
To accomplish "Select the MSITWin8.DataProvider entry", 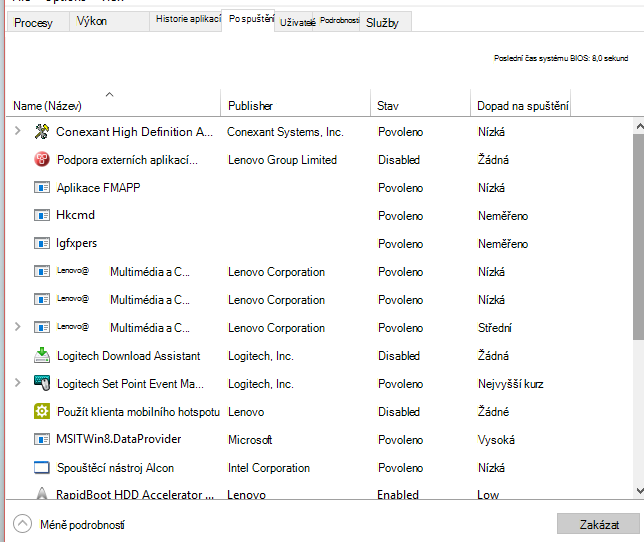I will tap(118, 439).
